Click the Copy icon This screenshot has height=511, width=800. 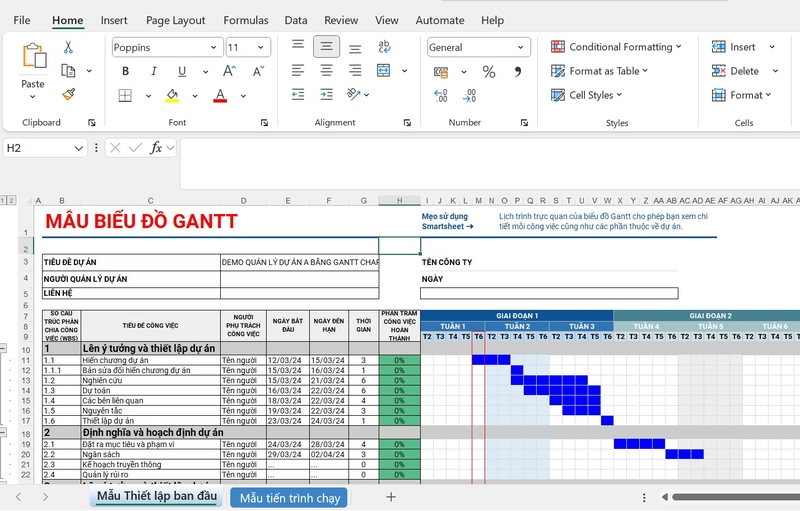(68, 70)
